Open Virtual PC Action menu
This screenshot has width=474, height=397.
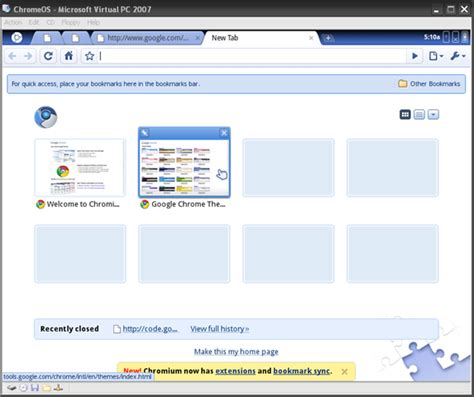pos(13,22)
